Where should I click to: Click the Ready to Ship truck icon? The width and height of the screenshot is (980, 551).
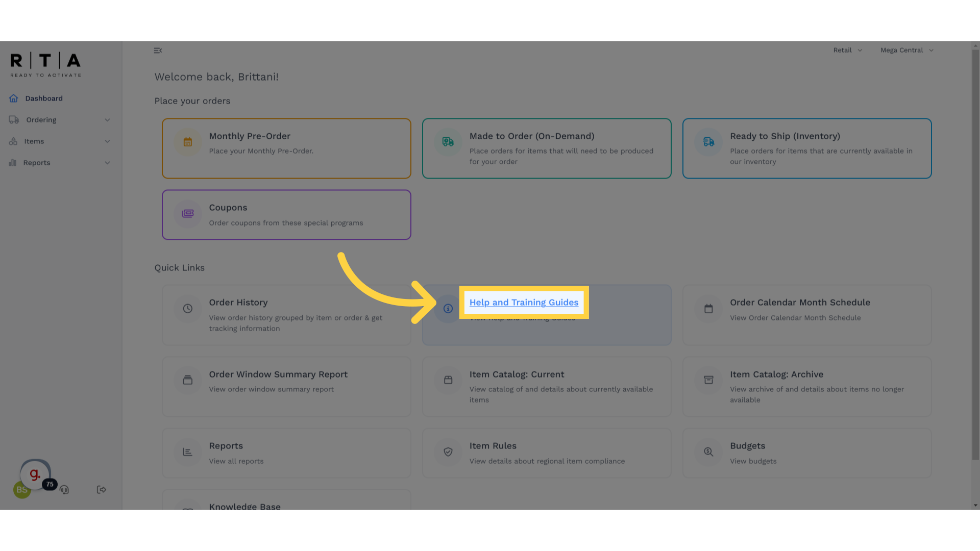tap(708, 142)
